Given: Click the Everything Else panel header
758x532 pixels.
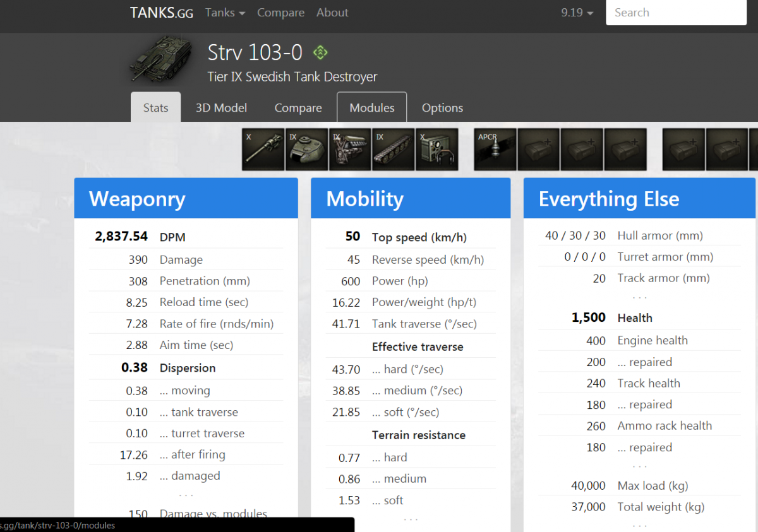Looking at the screenshot, I should coord(639,198).
